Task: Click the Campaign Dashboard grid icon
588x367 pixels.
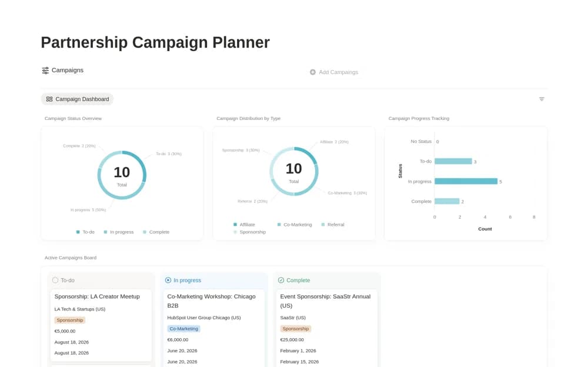Action: 49,99
